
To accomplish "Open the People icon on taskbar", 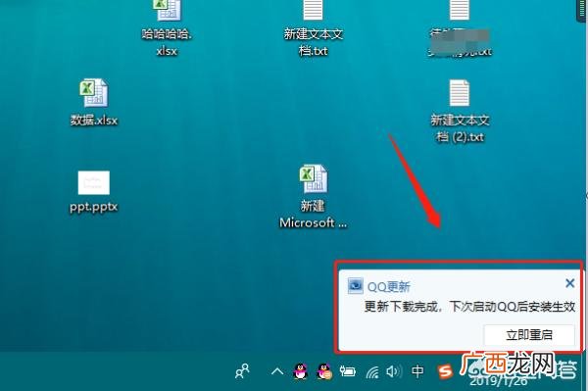I will [242, 371].
